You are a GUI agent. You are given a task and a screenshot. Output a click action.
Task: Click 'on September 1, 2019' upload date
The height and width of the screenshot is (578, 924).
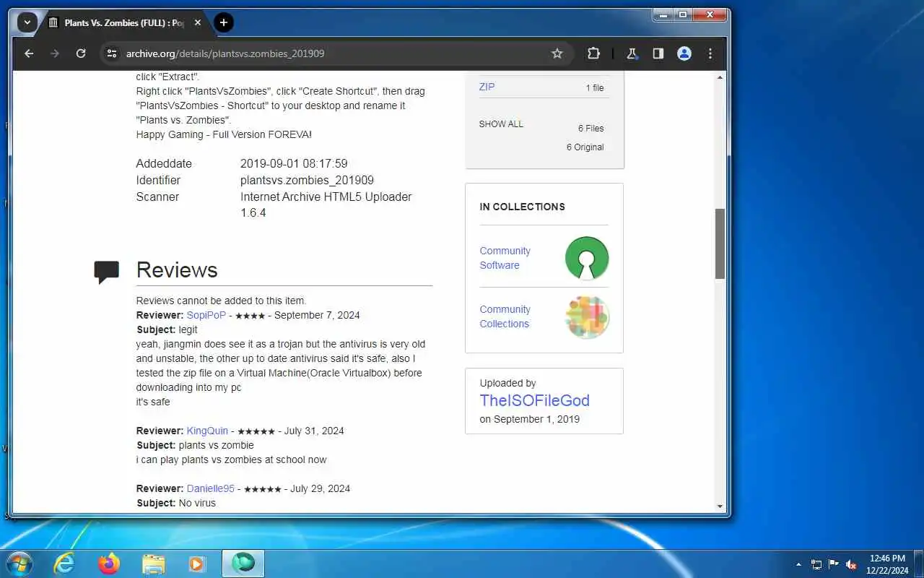pos(529,419)
